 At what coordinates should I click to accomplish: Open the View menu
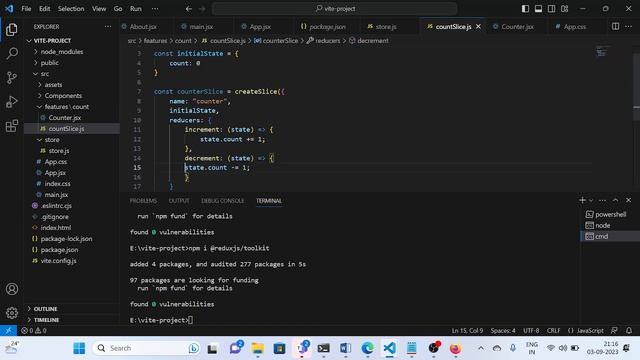point(99,9)
